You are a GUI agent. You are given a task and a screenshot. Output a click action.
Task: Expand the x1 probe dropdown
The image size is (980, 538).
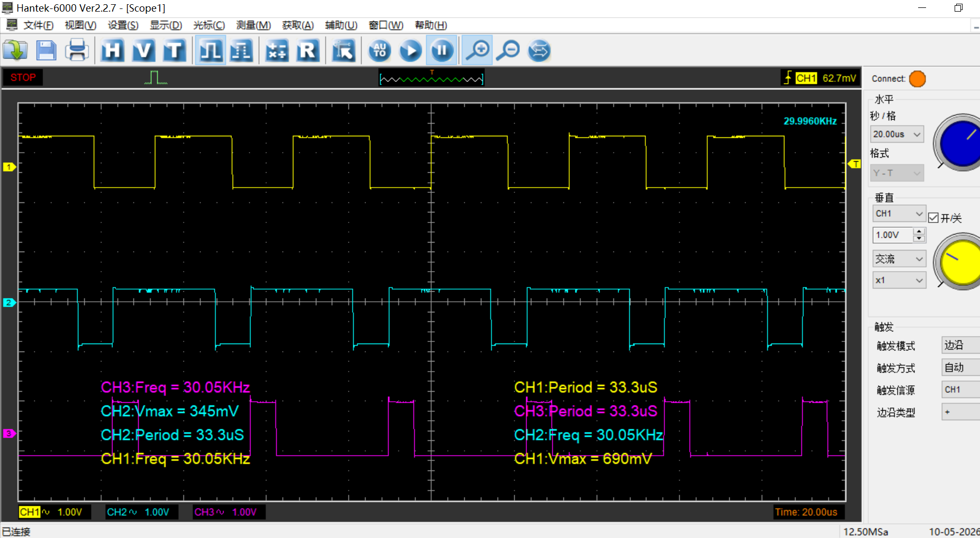(x=899, y=280)
